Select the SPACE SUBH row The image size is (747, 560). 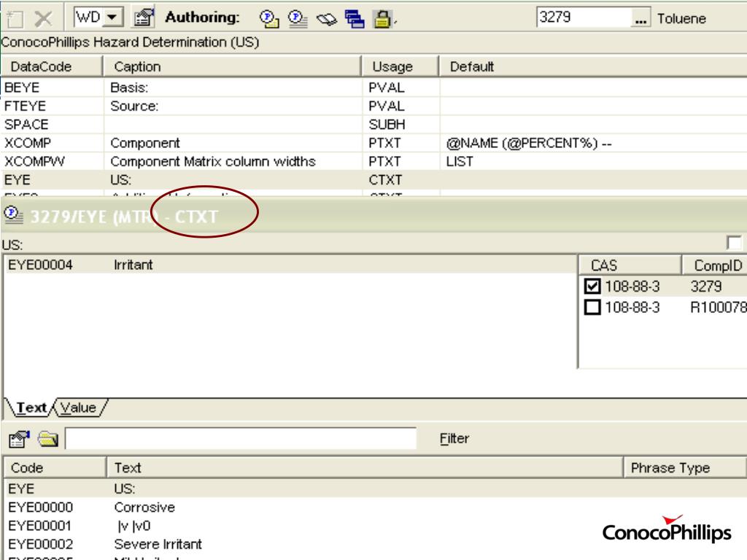pyautogui.click(x=373, y=125)
